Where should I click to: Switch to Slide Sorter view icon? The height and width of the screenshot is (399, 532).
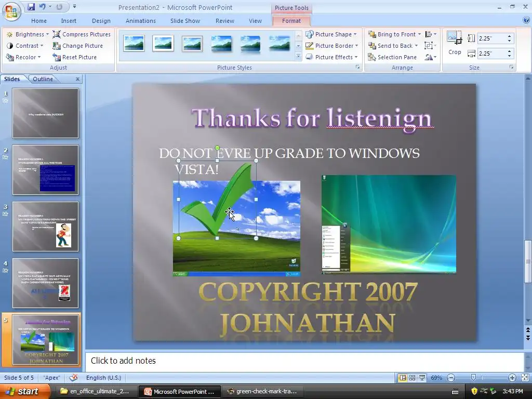pos(412,378)
